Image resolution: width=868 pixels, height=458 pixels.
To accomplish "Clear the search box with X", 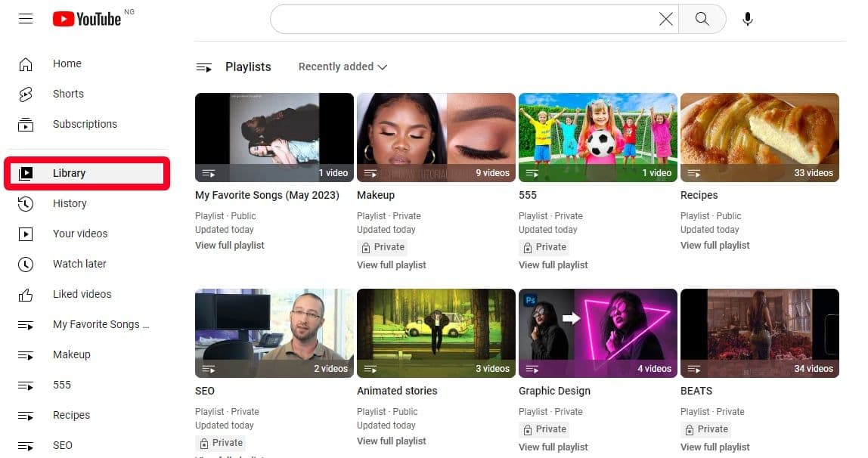I will click(665, 19).
